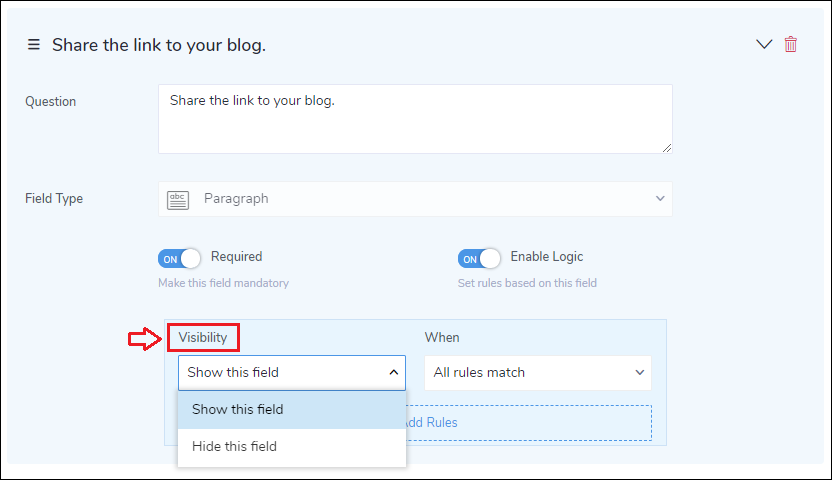
Task: Click the "Required" label text
Action: tap(236, 257)
